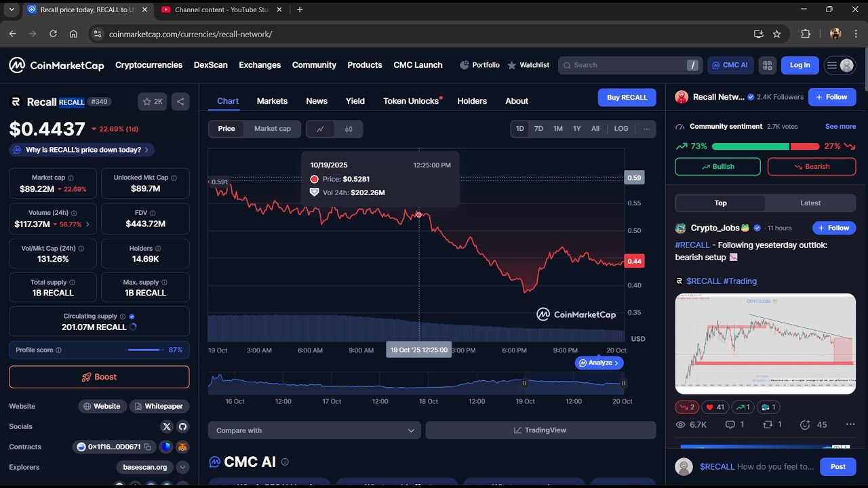Expand the Compare with dropdown
The width and height of the screenshot is (868, 488).
(x=315, y=430)
